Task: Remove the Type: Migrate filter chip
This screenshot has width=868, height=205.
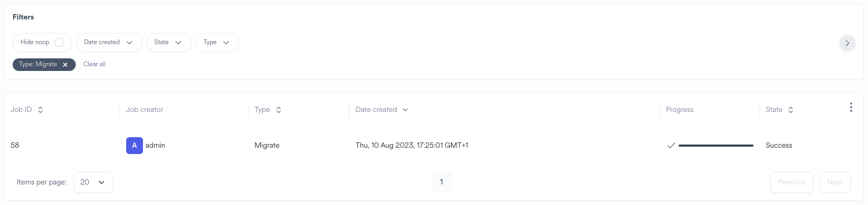Action: pyautogui.click(x=65, y=65)
